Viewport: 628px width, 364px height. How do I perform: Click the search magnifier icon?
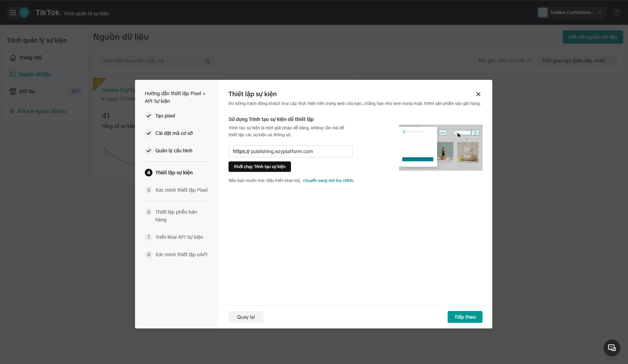(x=208, y=61)
